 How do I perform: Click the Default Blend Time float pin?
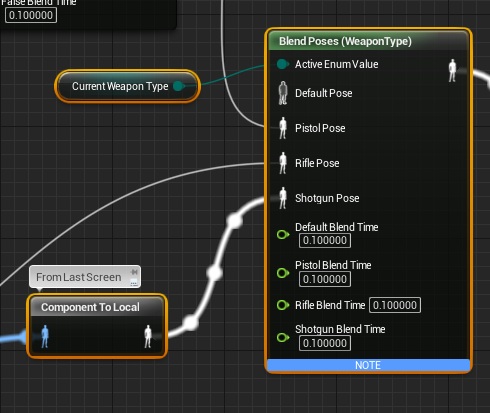[283, 235]
